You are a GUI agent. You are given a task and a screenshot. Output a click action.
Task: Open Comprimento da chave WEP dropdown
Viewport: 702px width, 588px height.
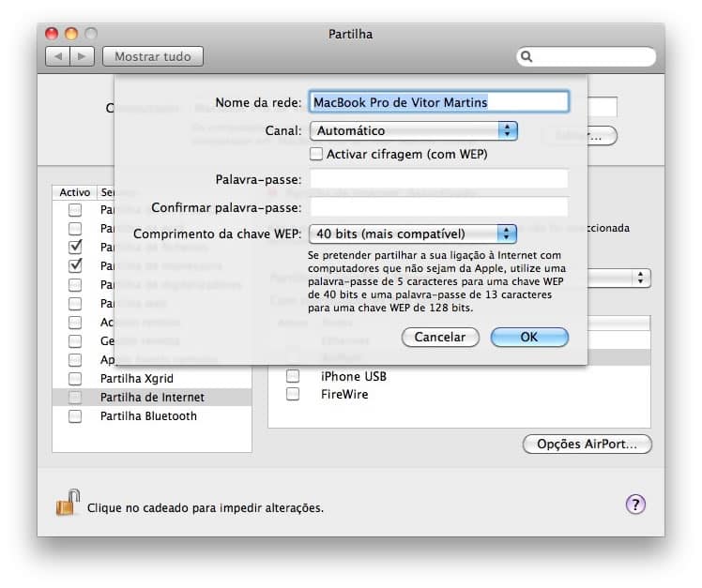coord(413,234)
